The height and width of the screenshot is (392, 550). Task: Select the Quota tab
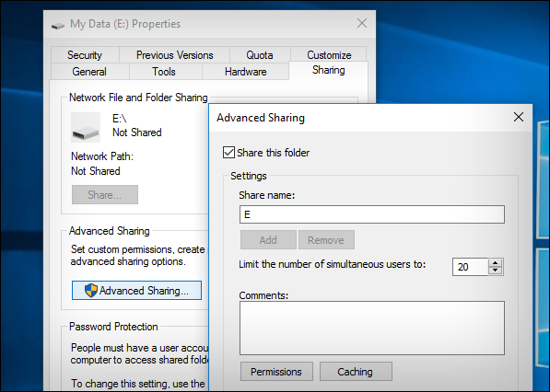coord(260,55)
